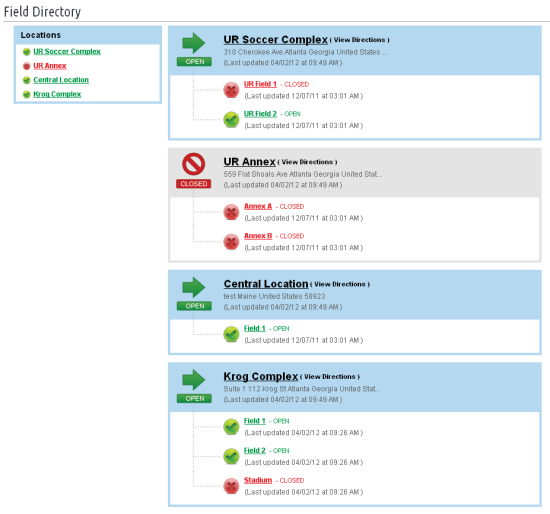This screenshot has width=550, height=514.
Task: Open View Directions for UR Soccer Complex
Action: 360,40
